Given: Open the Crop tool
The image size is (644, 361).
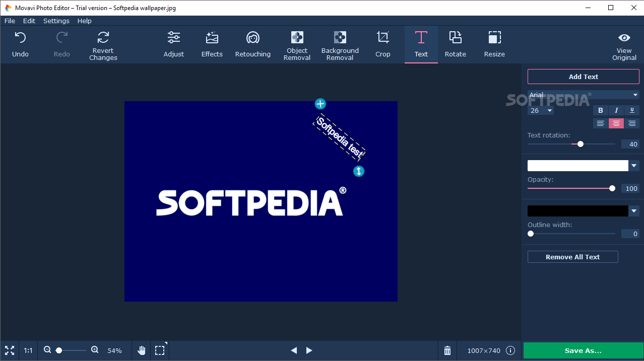Looking at the screenshot, I should click(x=383, y=44).
